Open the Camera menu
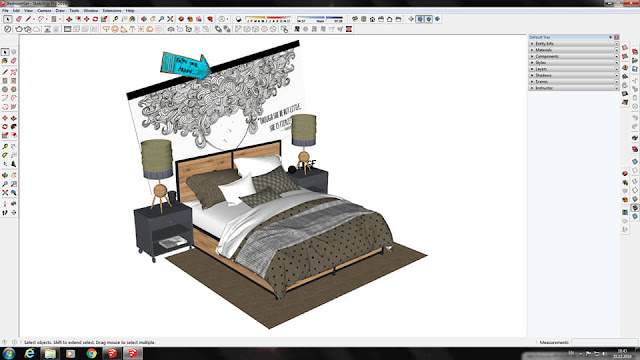This screenshot has height=360, width=640. coord(44,11)
